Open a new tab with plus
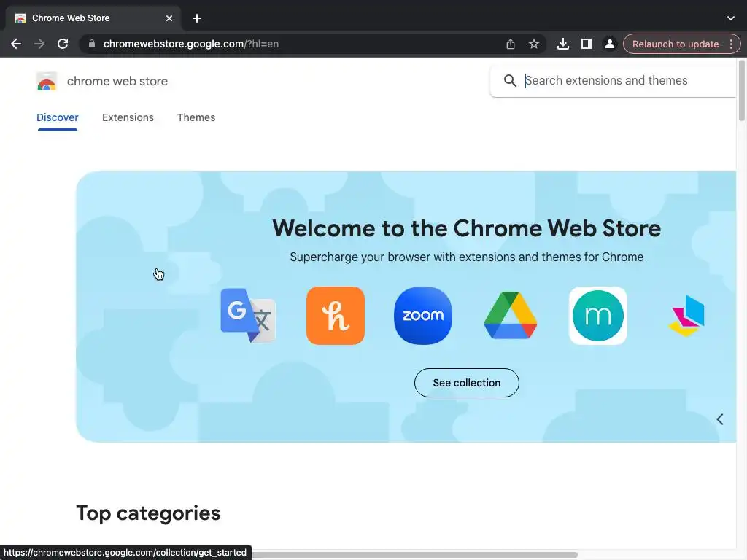Viewport: 747px width, 560px height. [197, 18]
